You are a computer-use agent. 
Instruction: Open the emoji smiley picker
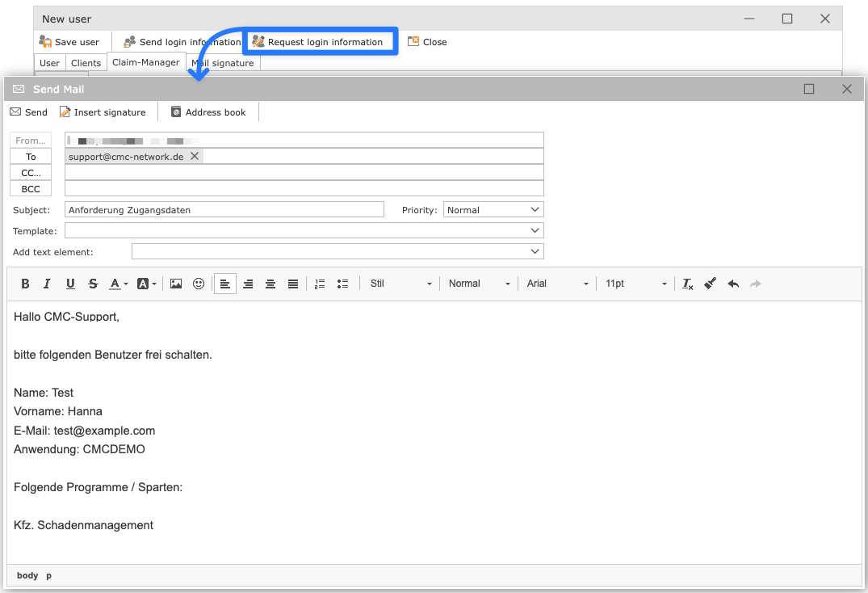(x=199, y=284)
